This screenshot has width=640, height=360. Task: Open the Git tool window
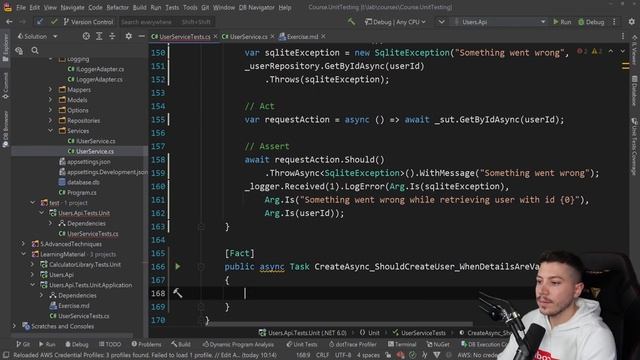(x=23, y=344)
